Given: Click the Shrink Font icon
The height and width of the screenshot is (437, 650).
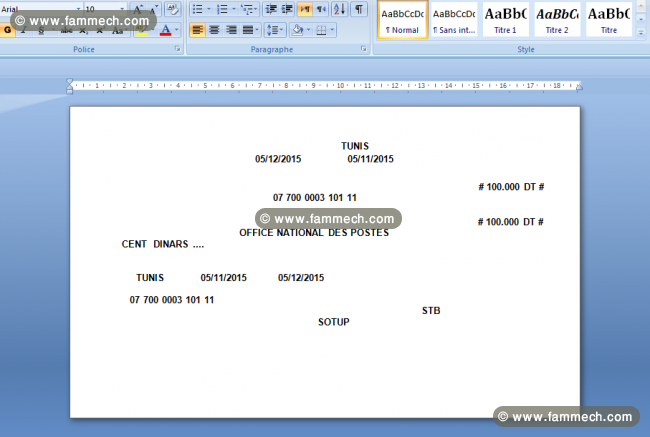Looking at the screenshot, I should (x=153, y=9).
